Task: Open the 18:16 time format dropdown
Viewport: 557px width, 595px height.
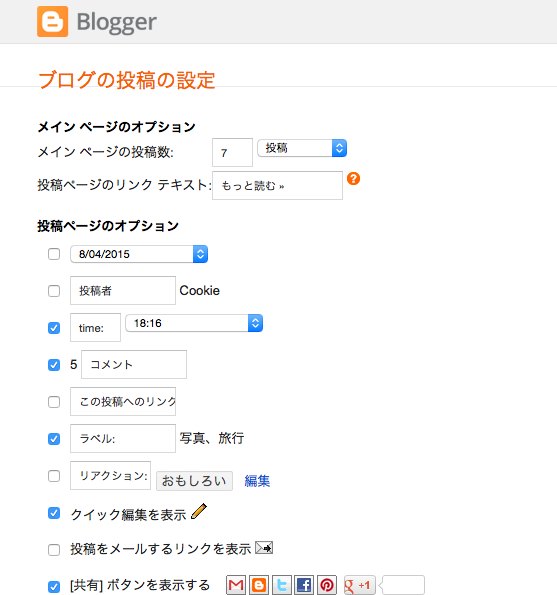Action: pyautogui.click(x=194, y=323)
